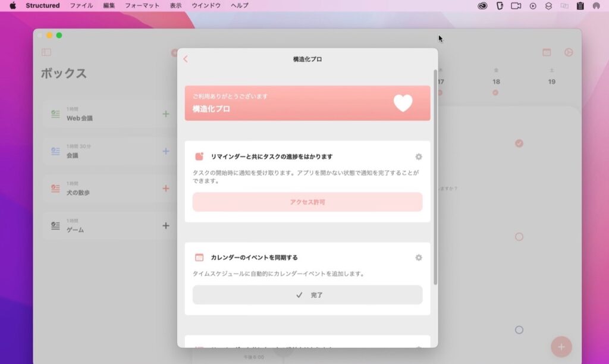Uncheck the completed task circle in timeline

[x=519, y=143]
